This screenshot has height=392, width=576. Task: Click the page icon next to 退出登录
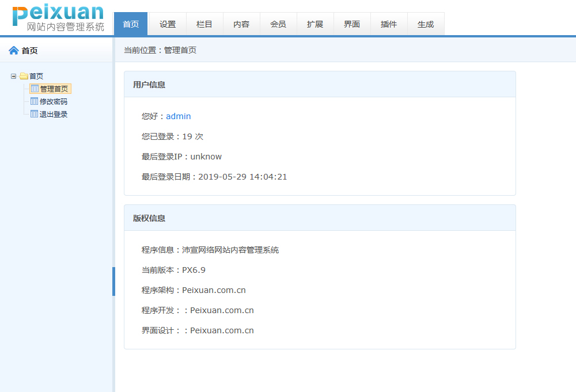(35, 114)
